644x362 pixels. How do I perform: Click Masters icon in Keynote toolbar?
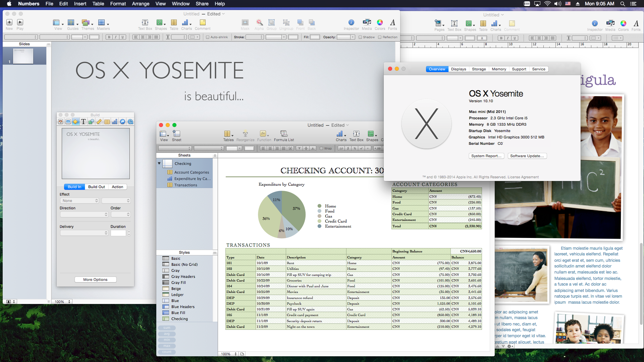coord(102,23)
